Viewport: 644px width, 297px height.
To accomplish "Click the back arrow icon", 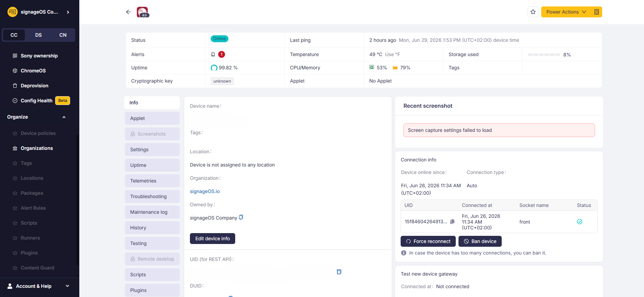I will pyautogui.click(x=128, y=12).
